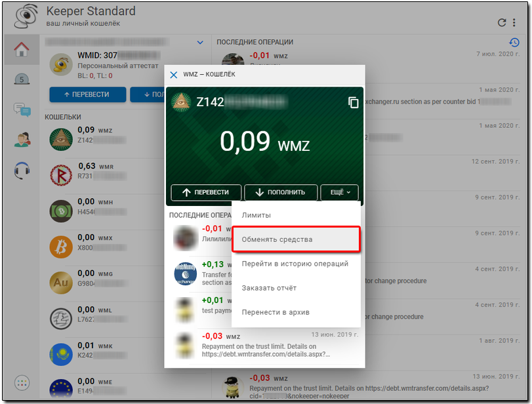This screenshot has width=532, height=404.
Task: Click the +0,13 operation's WebMoney Exchanger thumbnail
Action: tap(185, 273)
